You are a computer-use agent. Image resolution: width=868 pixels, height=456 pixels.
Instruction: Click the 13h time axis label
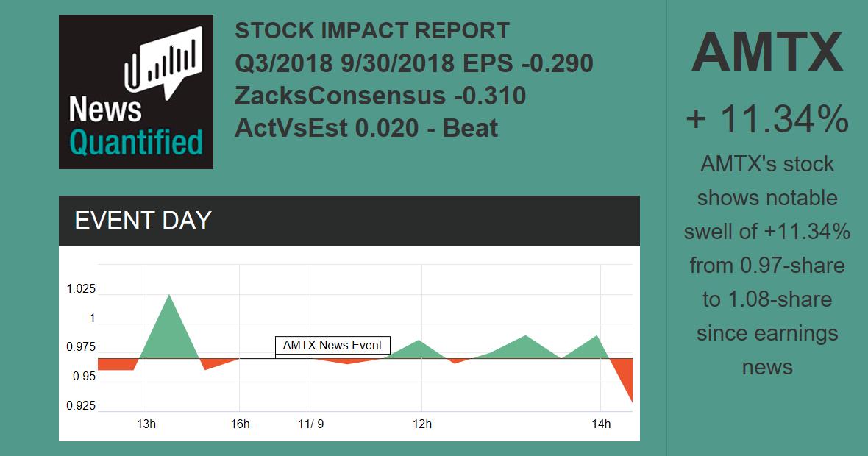tap(146, 424)
